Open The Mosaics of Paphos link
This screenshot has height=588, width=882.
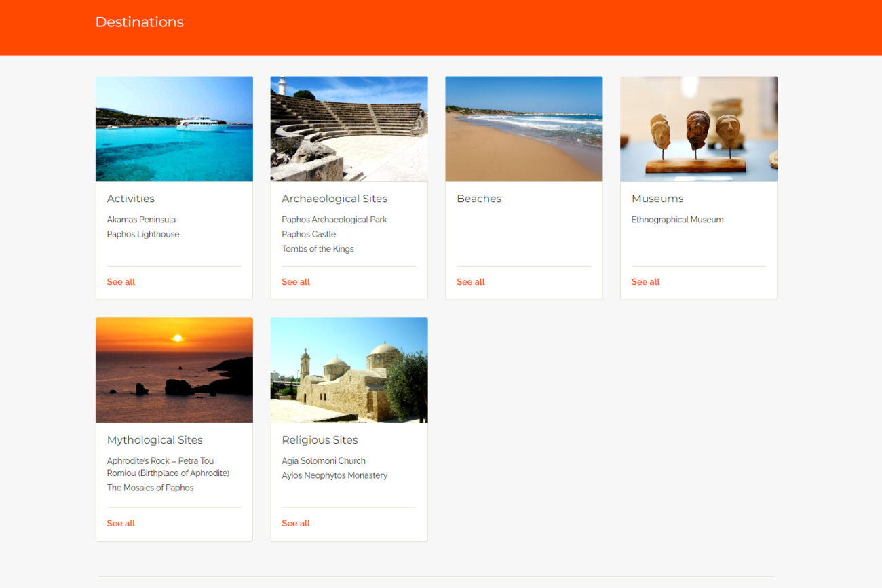(150, 488)
